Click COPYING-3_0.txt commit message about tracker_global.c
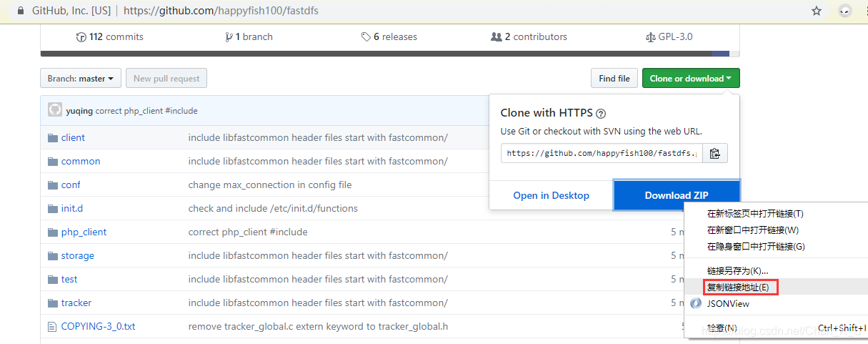The width and height of the screenshot is (868, 344). (x=318, y=327)
